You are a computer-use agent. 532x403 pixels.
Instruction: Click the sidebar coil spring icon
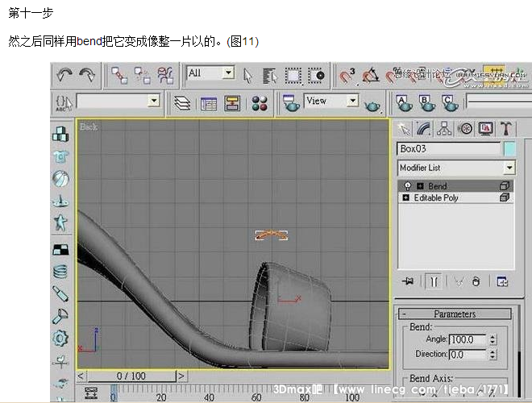(x=60, y=272)
